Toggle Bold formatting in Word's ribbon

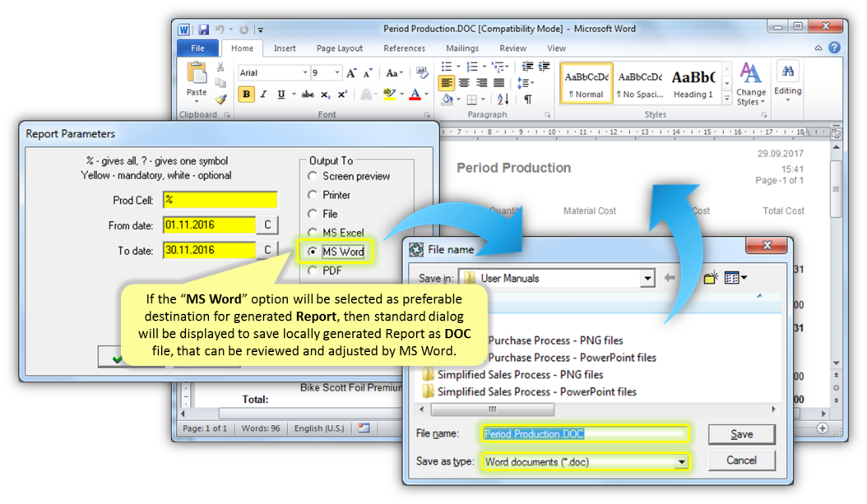pyautogui.click(x=246, y=95)
